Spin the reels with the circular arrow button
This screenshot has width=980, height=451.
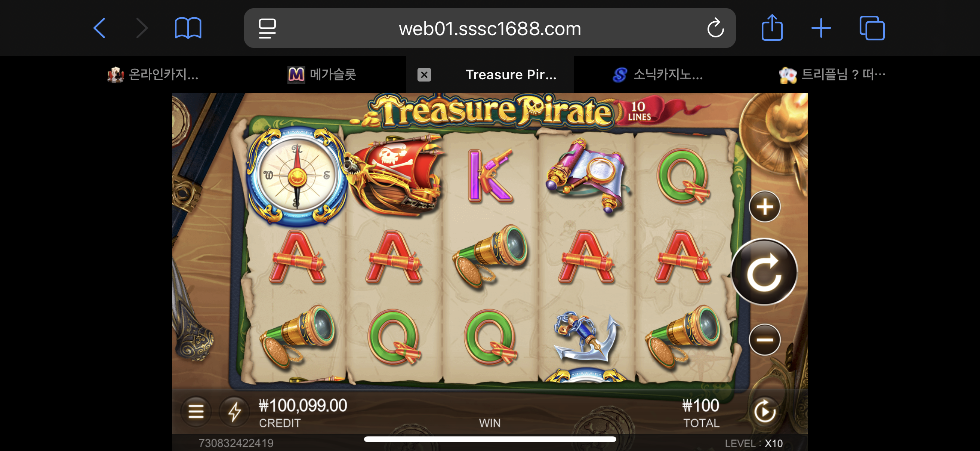pyautogui.click(x=764, y=272)
